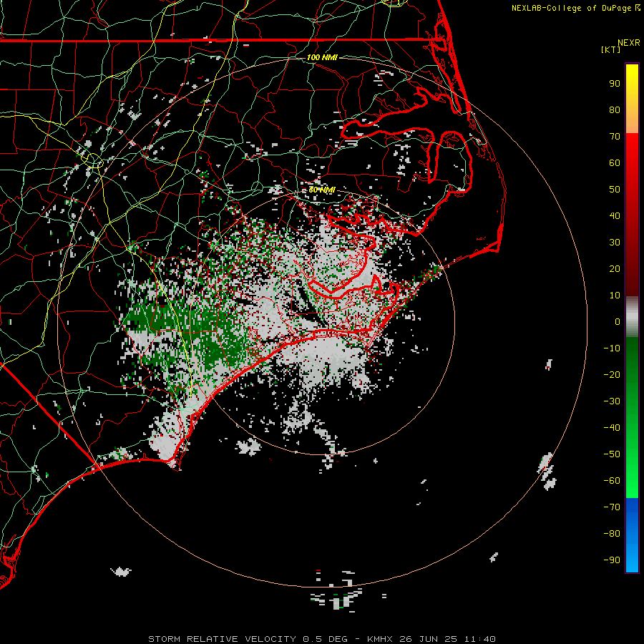Select the 80 value on the velocity scale
The image size is (644, 644).
point(615,110)
